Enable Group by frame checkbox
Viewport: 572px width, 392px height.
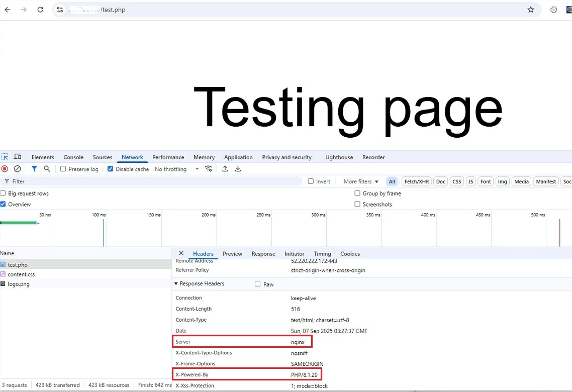[x=357, y=193]
